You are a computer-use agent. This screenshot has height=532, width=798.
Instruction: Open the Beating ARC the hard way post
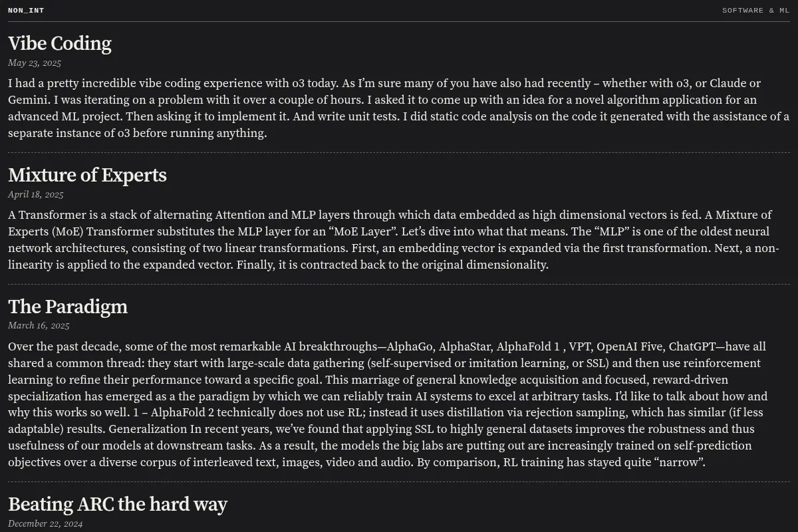pyautogui.click(x=118, y=504)
